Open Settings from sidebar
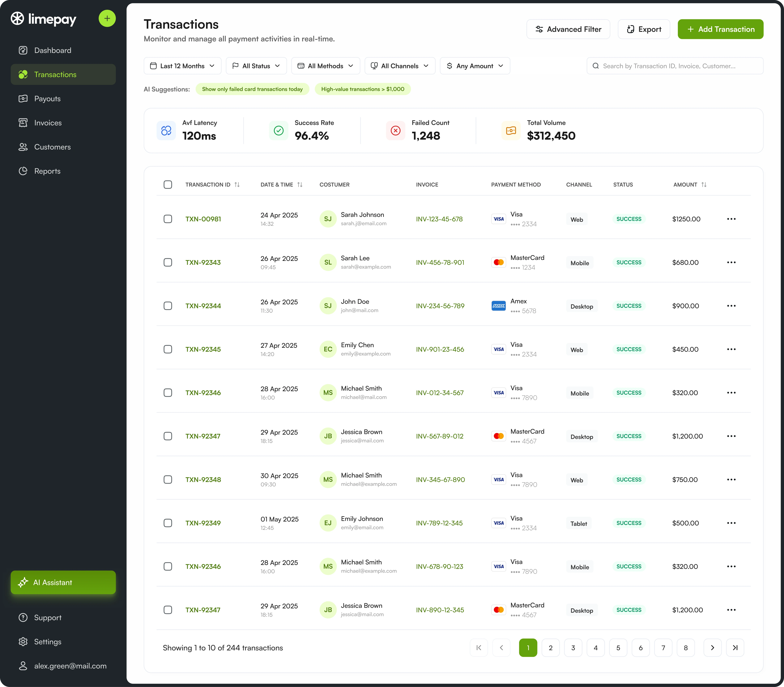Viewport: 784px width, 687px height. pyautogui.click(x=63, y=642)
